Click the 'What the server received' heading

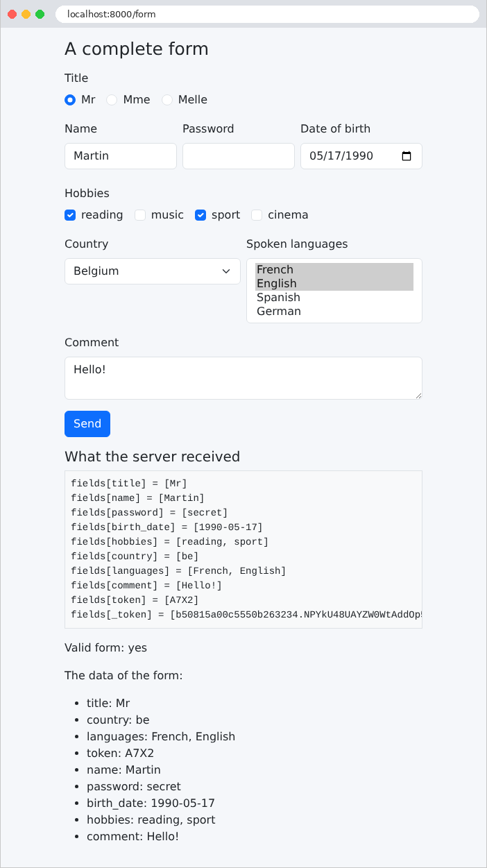pos(152,457)
